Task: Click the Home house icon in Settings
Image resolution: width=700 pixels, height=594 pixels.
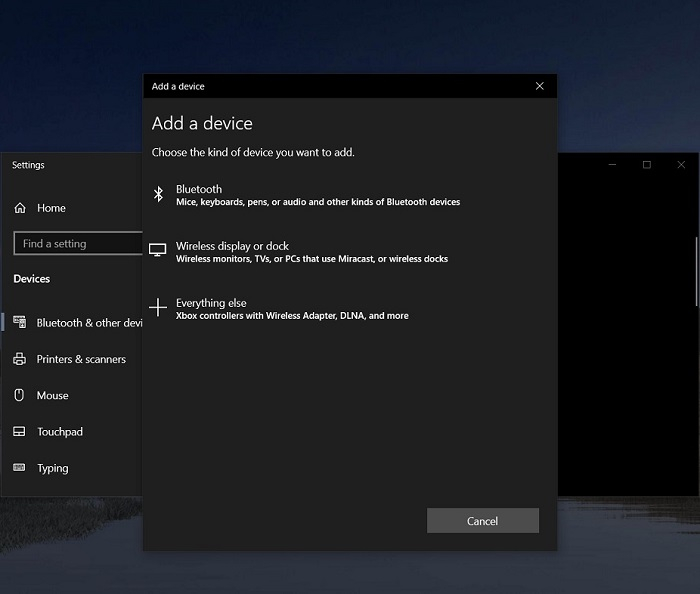Action: (20, 208)
